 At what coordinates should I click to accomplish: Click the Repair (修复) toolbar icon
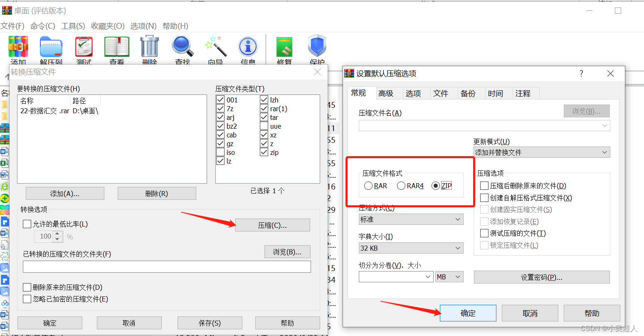(x=284, y=47)
